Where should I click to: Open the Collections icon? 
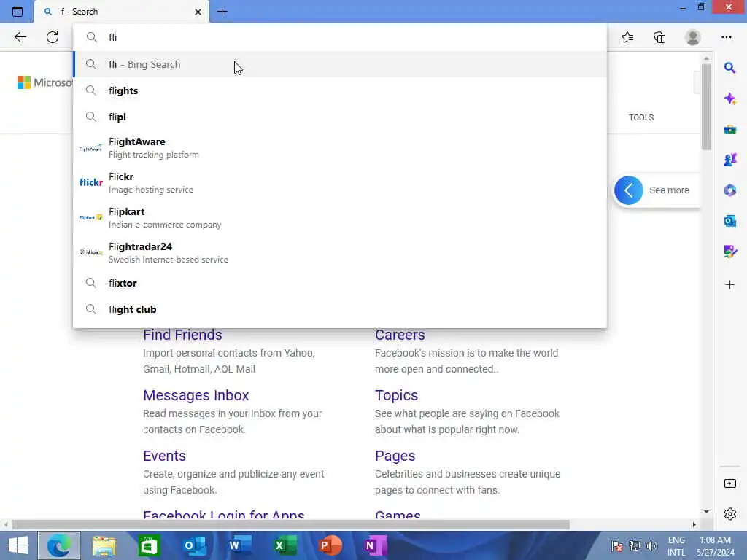point(659,37)
